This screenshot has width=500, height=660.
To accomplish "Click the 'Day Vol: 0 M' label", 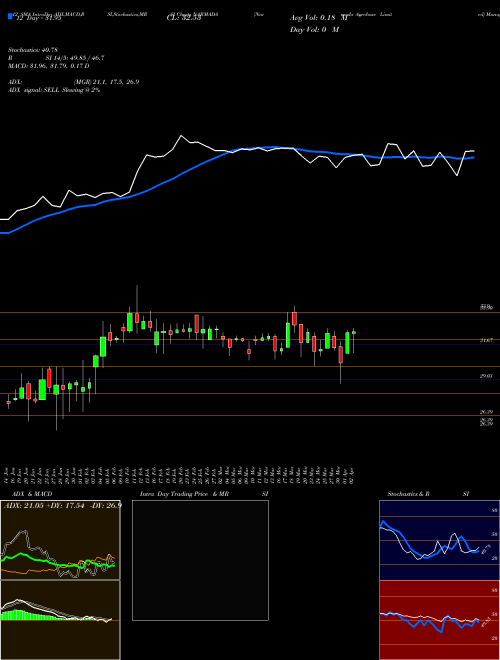I will pos(314,30).
